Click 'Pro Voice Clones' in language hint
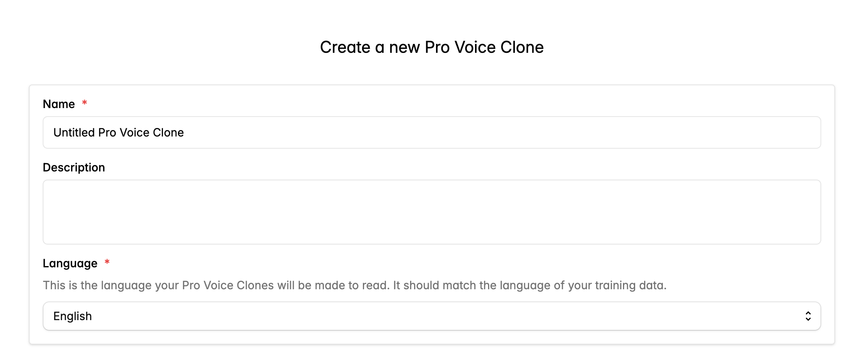868x364 pixels. [228, 285]
